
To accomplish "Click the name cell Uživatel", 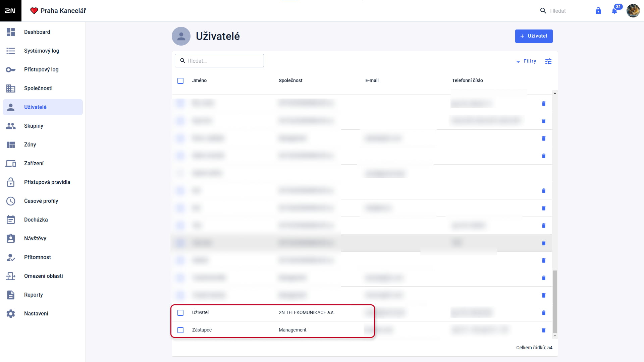I will (200, 313).
